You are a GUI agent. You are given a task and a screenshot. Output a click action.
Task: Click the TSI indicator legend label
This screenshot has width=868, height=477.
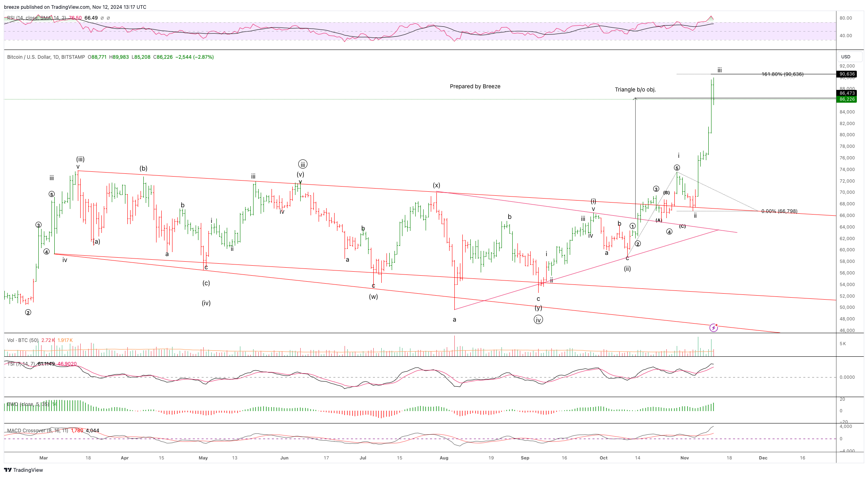pyautogui.click(x=21, y=364)
